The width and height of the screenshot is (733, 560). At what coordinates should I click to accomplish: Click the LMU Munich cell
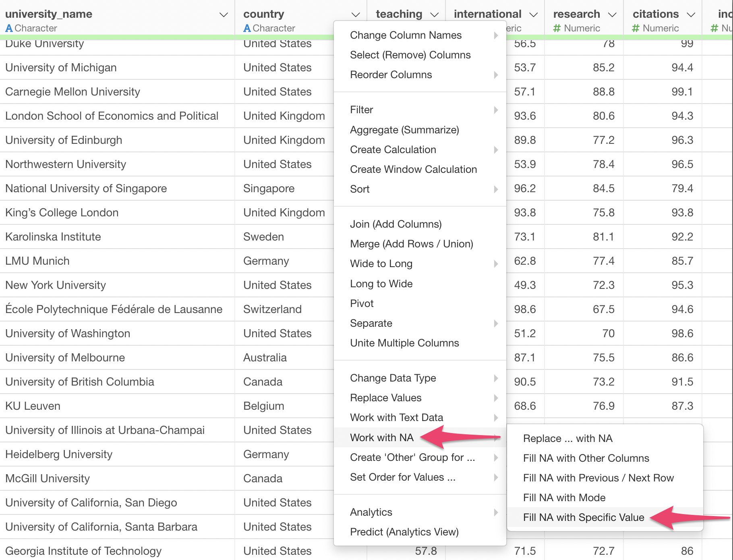click(x=117, y=261)
